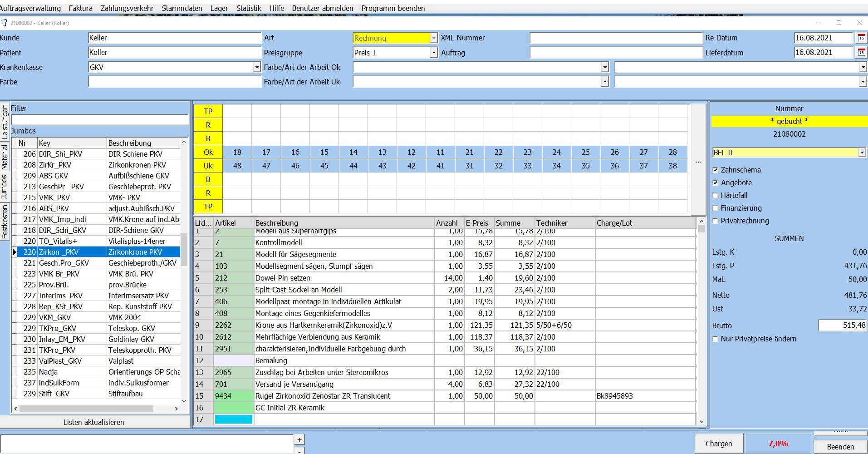Click the ellipsis button beside the tooth chart
The height and width of the screenshot is (454, 868).
(x=698, y=161)
